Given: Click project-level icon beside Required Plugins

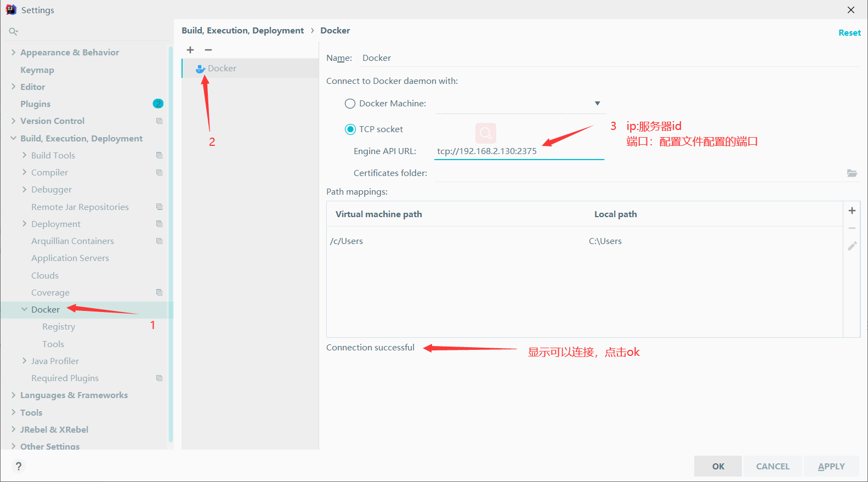Looking at the screenshot, I should tap(160, 378).
